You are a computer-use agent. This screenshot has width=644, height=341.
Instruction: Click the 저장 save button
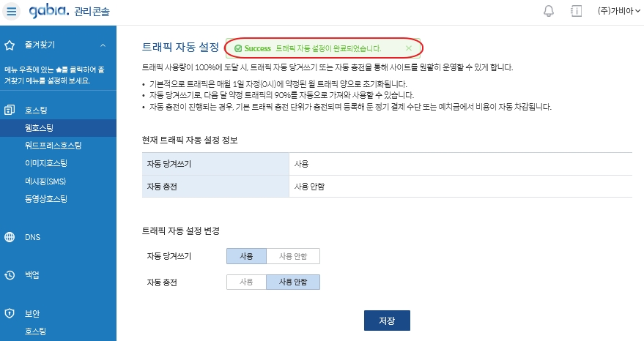pyautogui.click(x=387, y=321)
